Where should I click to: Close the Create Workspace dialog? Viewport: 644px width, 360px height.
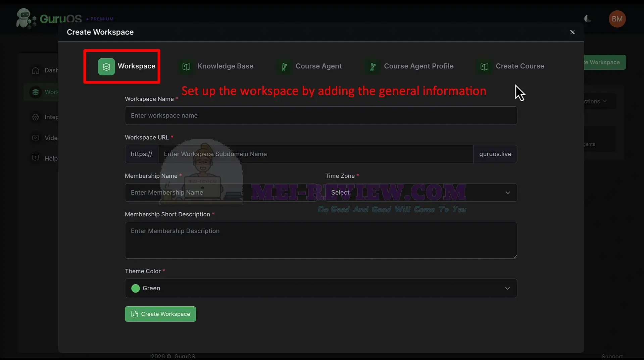(x=573, y=32)
